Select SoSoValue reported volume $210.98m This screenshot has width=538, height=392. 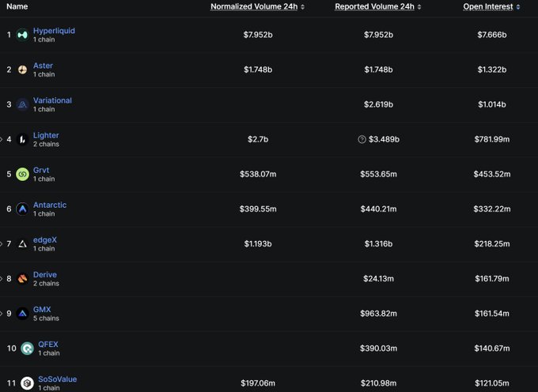pos(378,383)
